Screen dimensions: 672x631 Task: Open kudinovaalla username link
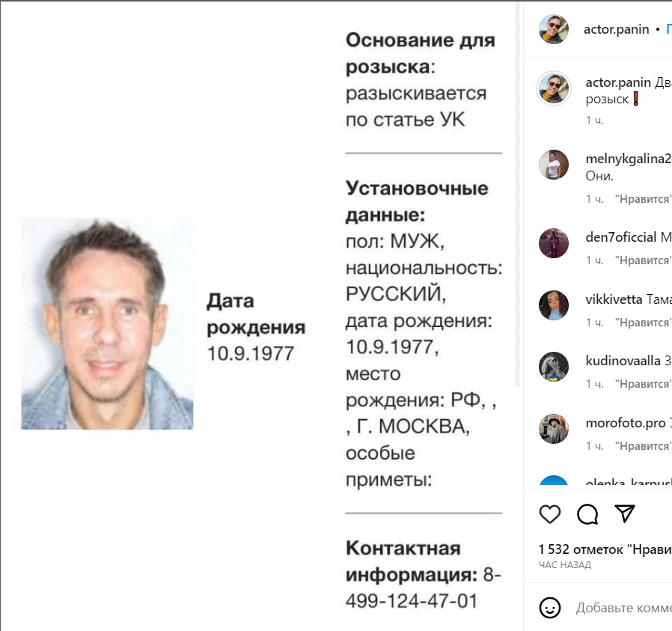(623, 361)
